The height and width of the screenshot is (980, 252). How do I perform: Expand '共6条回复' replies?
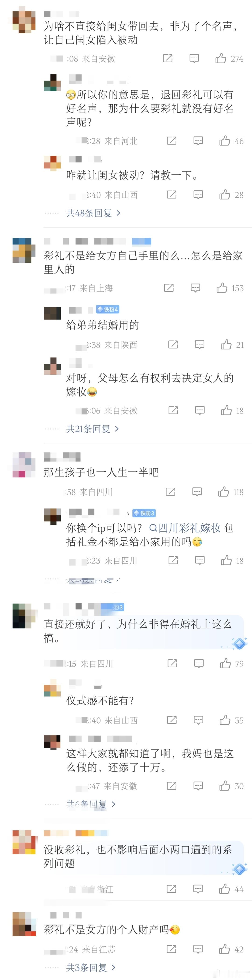[x=91, y=804]
